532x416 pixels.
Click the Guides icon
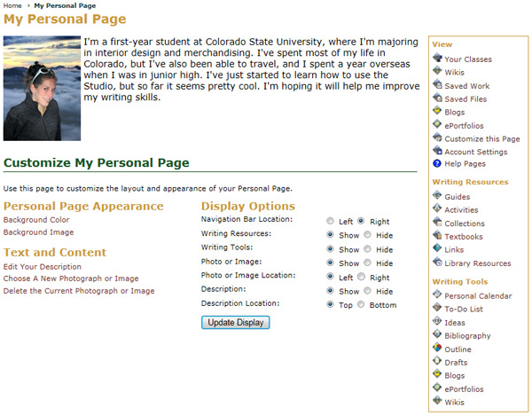(x=437, y=195)
